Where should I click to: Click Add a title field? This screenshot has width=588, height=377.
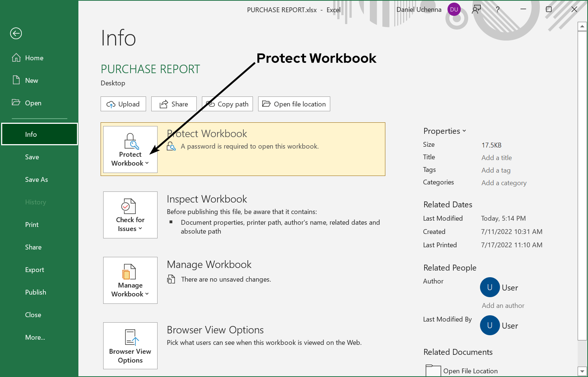pos(497,158)
